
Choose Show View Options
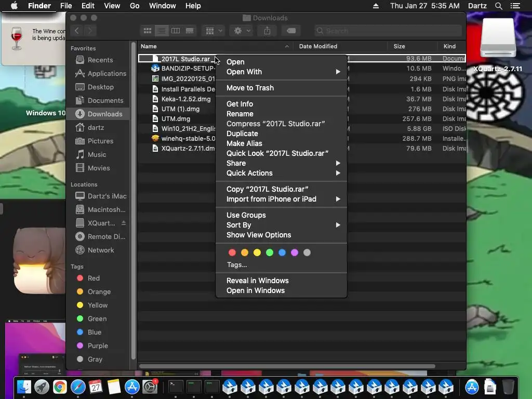281,235
